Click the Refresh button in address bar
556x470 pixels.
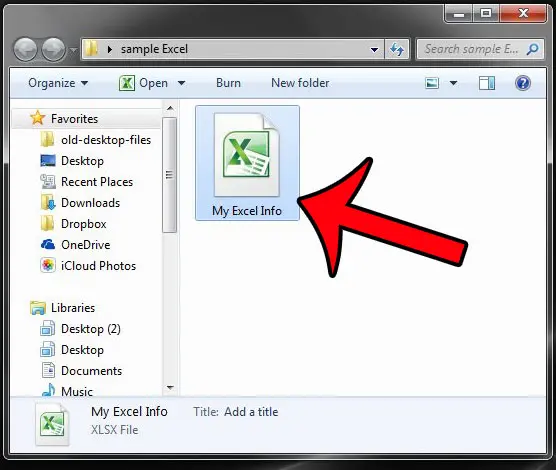click(x=397, y=49)
